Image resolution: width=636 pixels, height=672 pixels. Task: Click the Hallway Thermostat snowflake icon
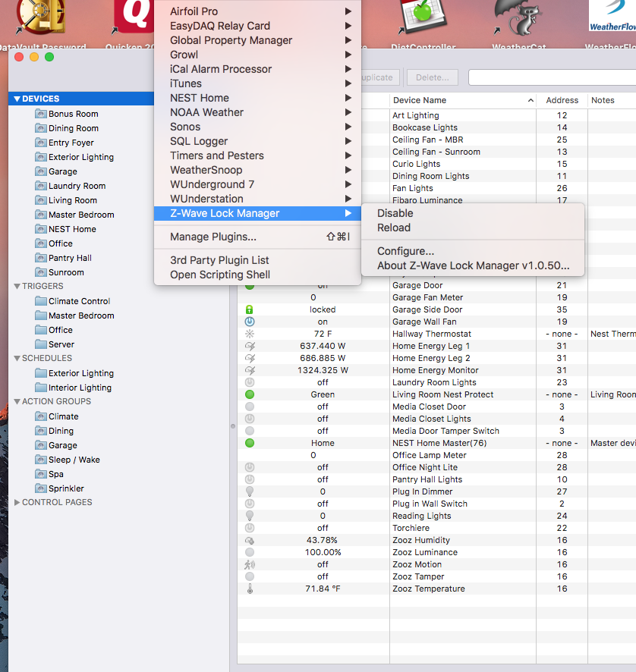pos(250,334)
